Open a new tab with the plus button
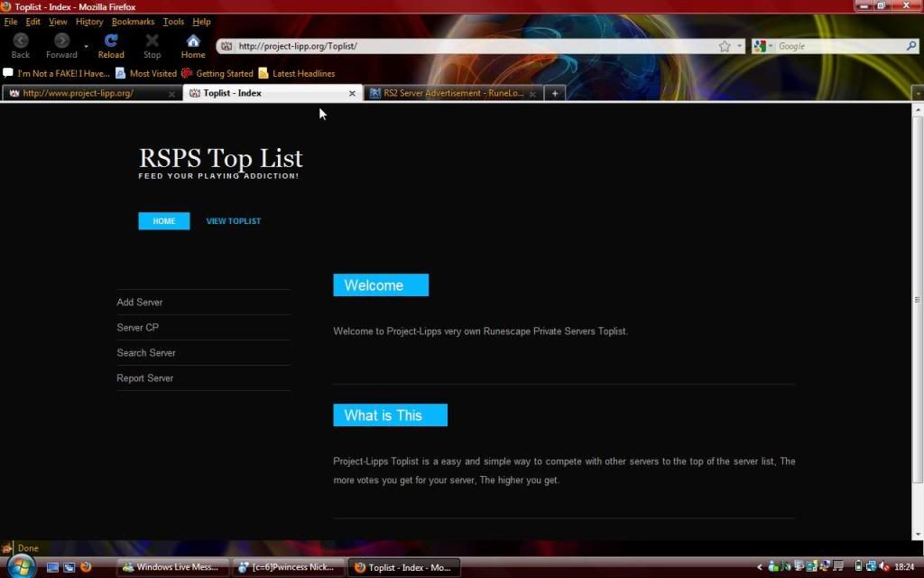The height and width of the screenshot is (578, 924). [555, 93]
